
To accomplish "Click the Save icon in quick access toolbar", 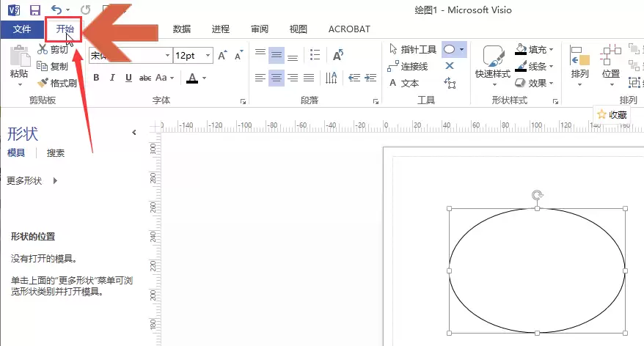I will pyautogui.click(x=35, y=10).
